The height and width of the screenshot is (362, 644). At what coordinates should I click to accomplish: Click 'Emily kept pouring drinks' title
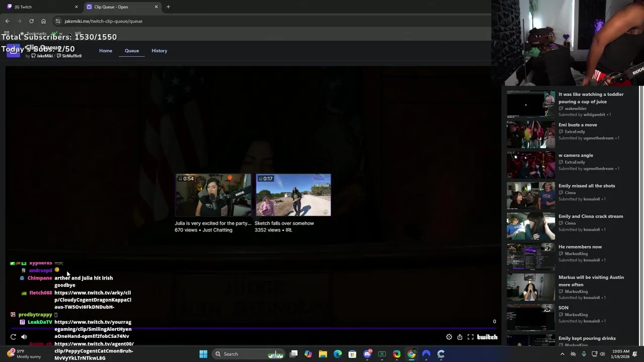click(x=587, y=338)
